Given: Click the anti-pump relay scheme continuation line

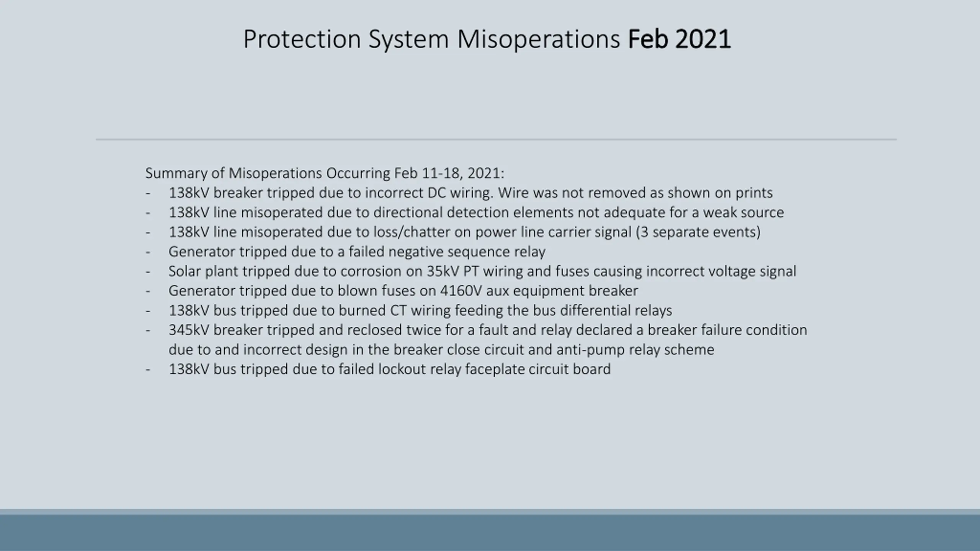Looking at the screenshot, I should click(441, 350).
